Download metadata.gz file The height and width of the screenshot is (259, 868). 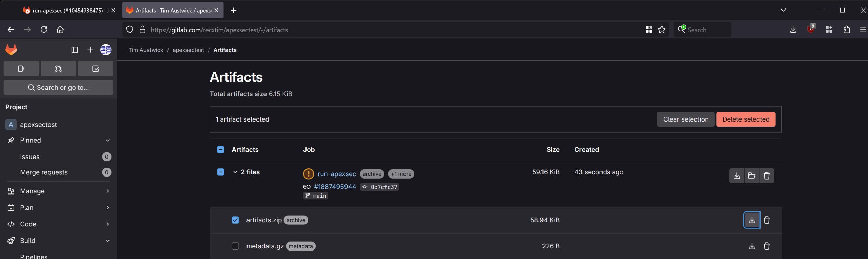point(752,246)
